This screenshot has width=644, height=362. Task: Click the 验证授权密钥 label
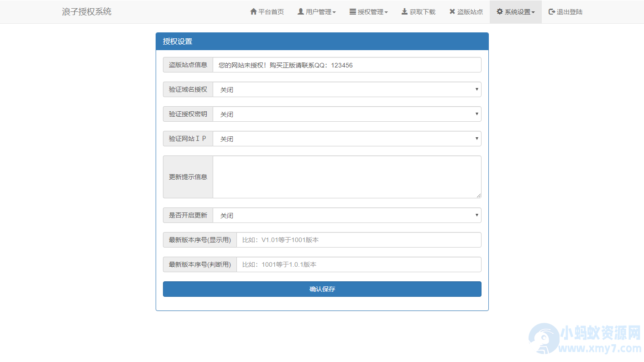click(188, 114)
